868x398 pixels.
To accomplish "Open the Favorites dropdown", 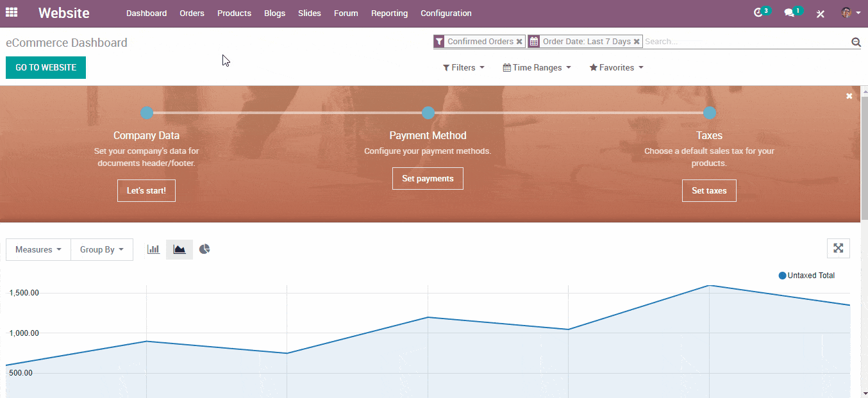I will point(616,68).
